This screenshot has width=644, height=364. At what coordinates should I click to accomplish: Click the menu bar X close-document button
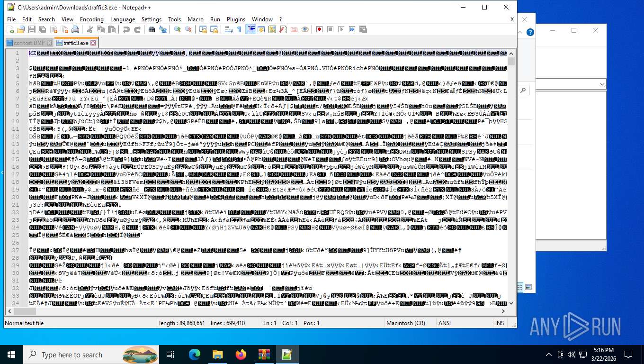[x=512, y=19]
